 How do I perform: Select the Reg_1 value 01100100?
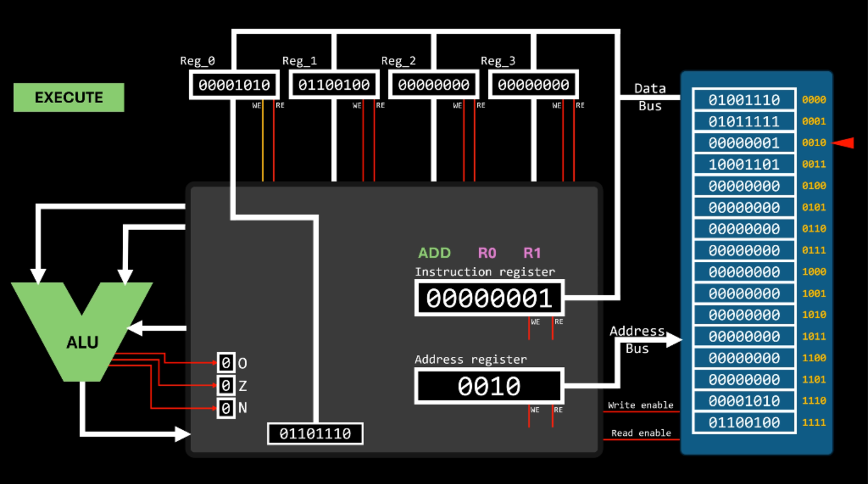334,85
